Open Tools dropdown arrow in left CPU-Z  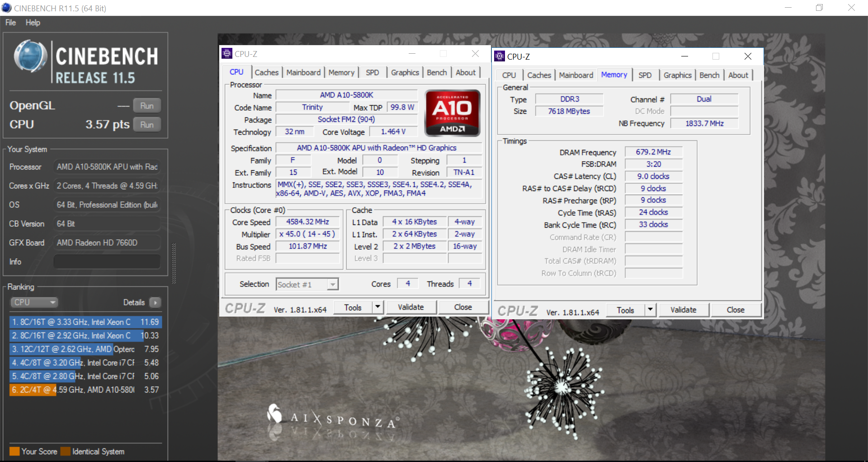(378, 307)
